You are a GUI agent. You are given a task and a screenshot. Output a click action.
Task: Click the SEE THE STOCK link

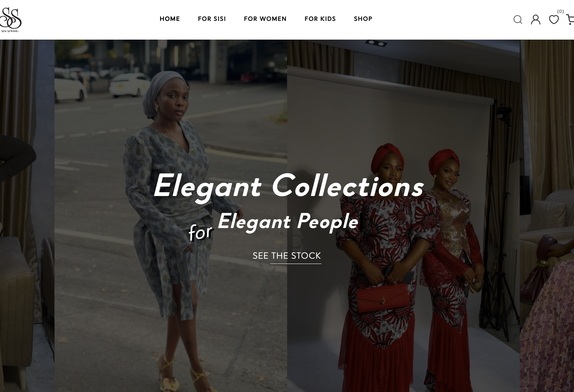(287, 256)
